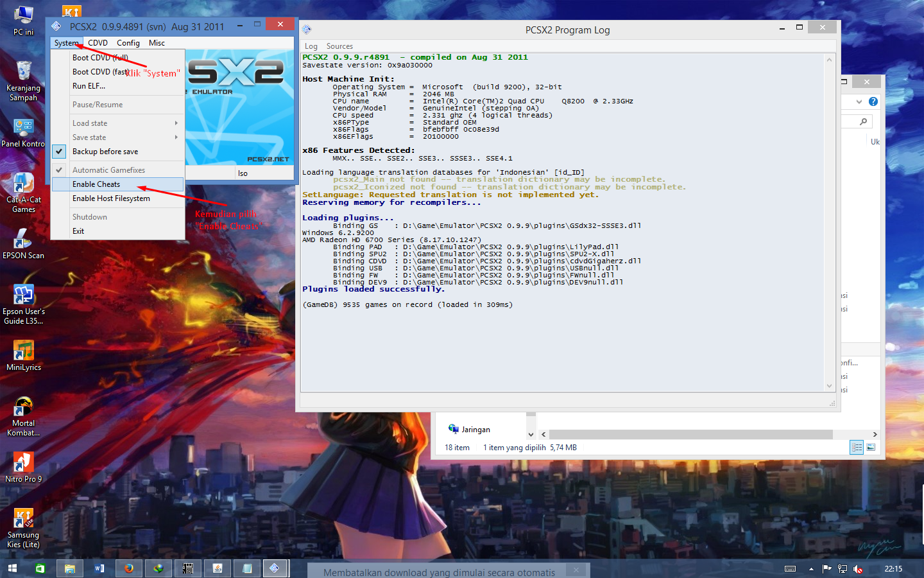Click the touch keyboard tray icon
The height and width of the screenshot is (578, 924).
pos(791,569)
